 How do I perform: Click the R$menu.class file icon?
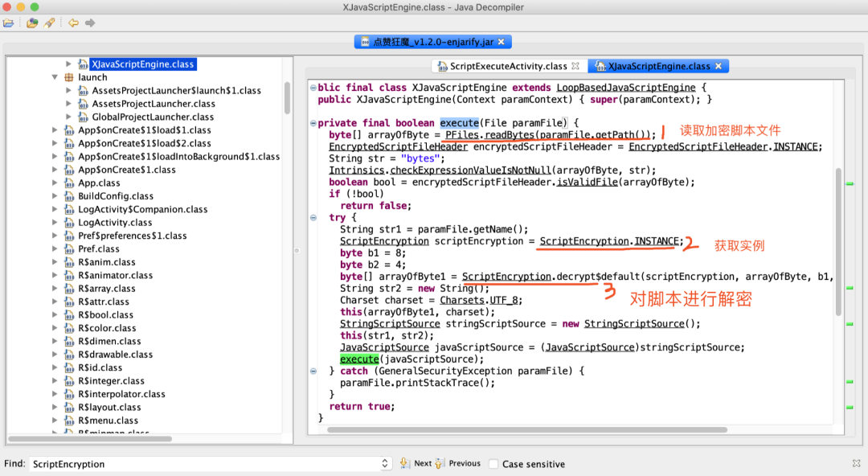pyautogui.click(x=69, y=421)
